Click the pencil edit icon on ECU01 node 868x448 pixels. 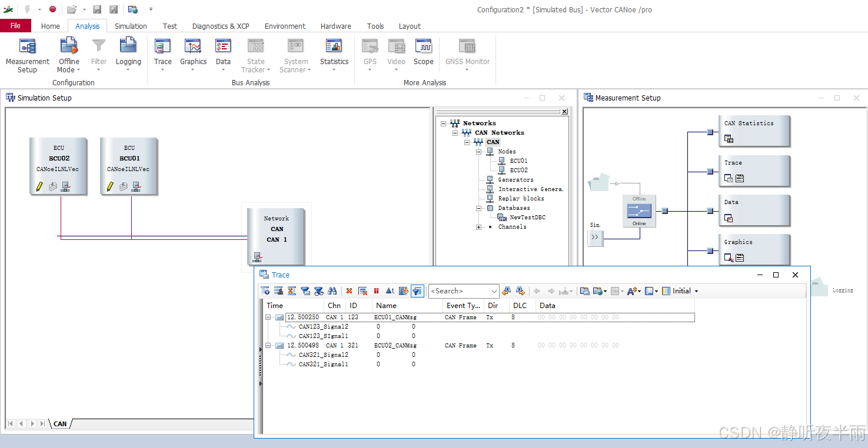click(x=110, y=186)
